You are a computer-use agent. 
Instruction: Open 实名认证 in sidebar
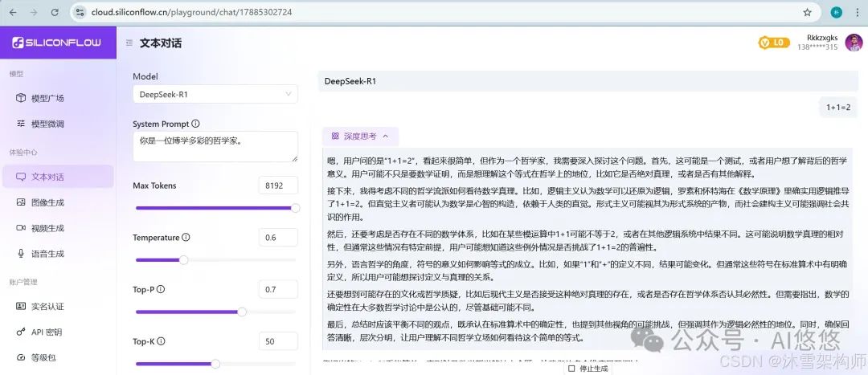pyautogui.click(x=58, y=306)
